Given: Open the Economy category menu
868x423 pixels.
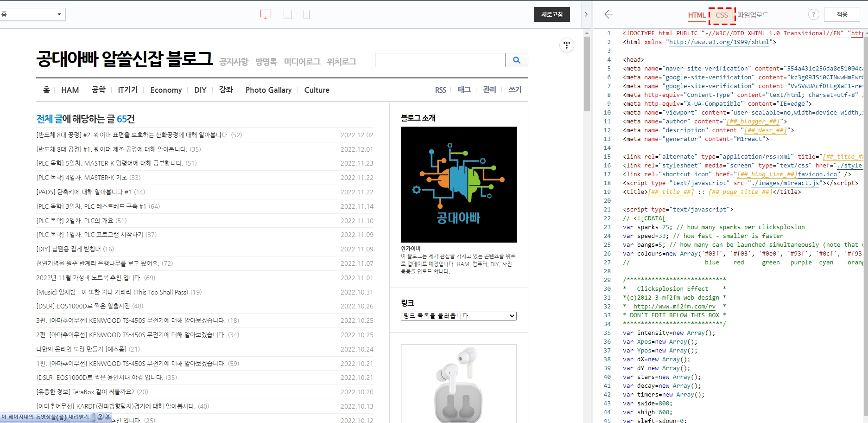Looking at the screenshot, I should (x=166, y=90).
